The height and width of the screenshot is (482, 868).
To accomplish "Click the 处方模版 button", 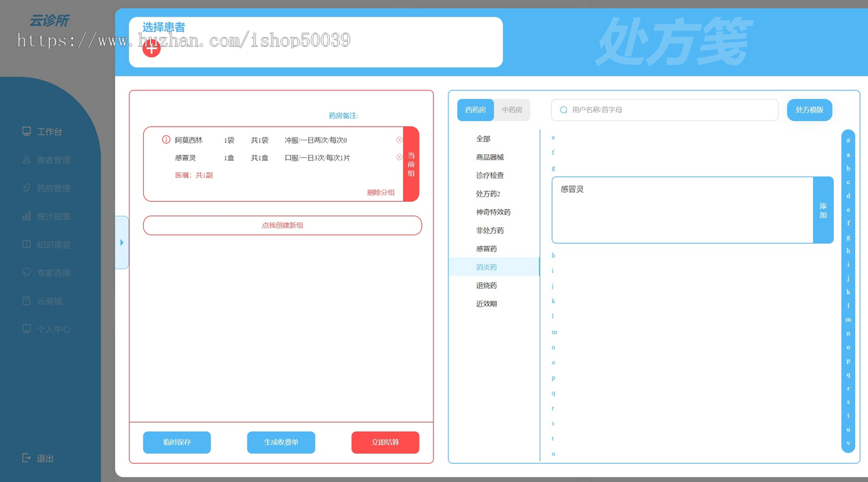I will point(809,110).
